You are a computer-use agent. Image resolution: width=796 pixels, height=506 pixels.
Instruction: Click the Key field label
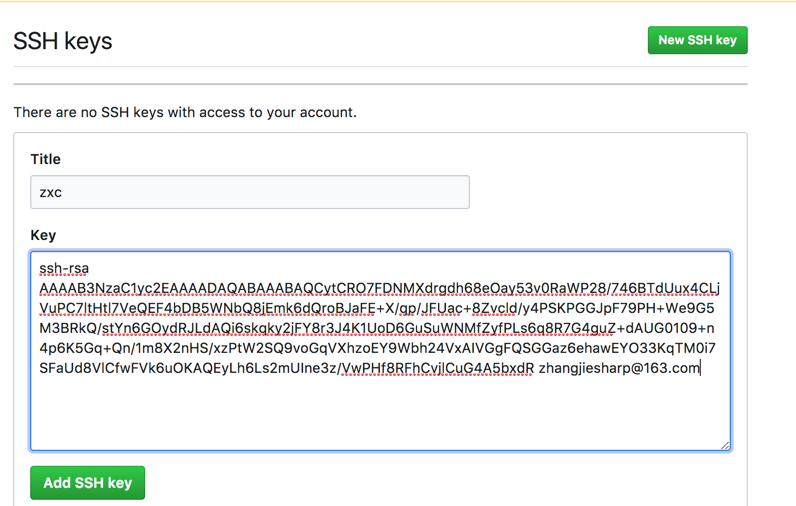43,235
